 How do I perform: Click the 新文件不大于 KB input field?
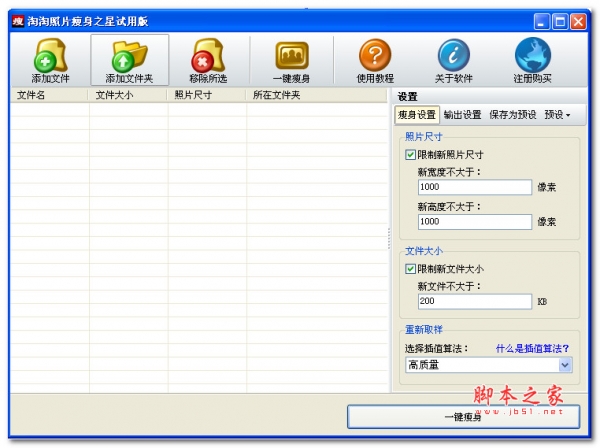pos(474,301)
